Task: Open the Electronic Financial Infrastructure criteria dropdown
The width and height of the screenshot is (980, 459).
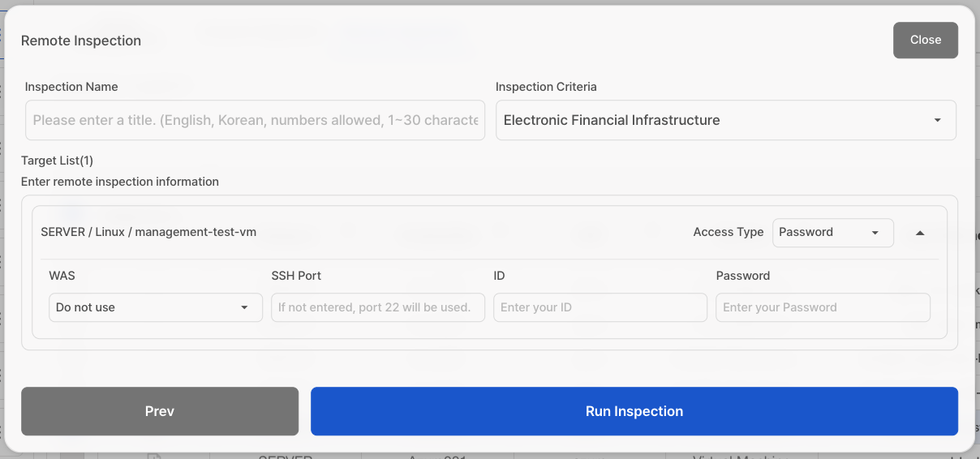Action: (714, 120)
